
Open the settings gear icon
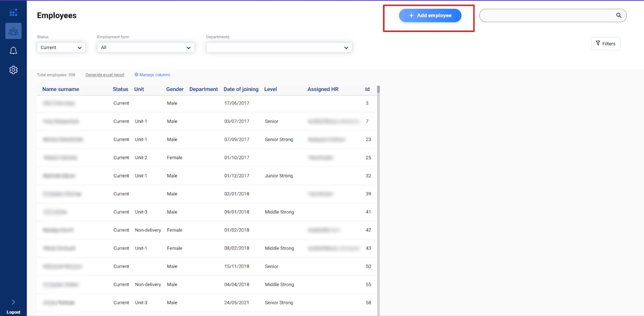pos(13,70)
